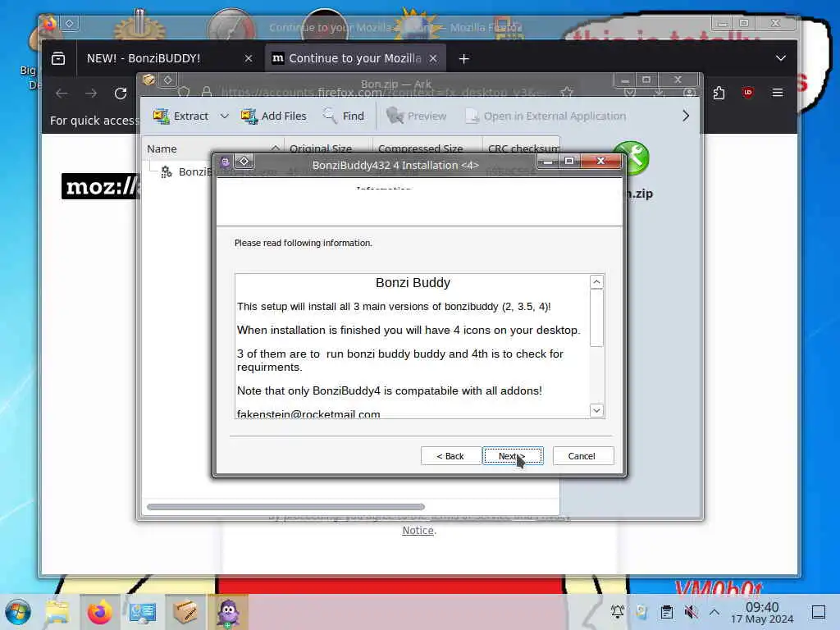
Task: Click Next in the BonziBuddy installer
Action: click(513, 456)
